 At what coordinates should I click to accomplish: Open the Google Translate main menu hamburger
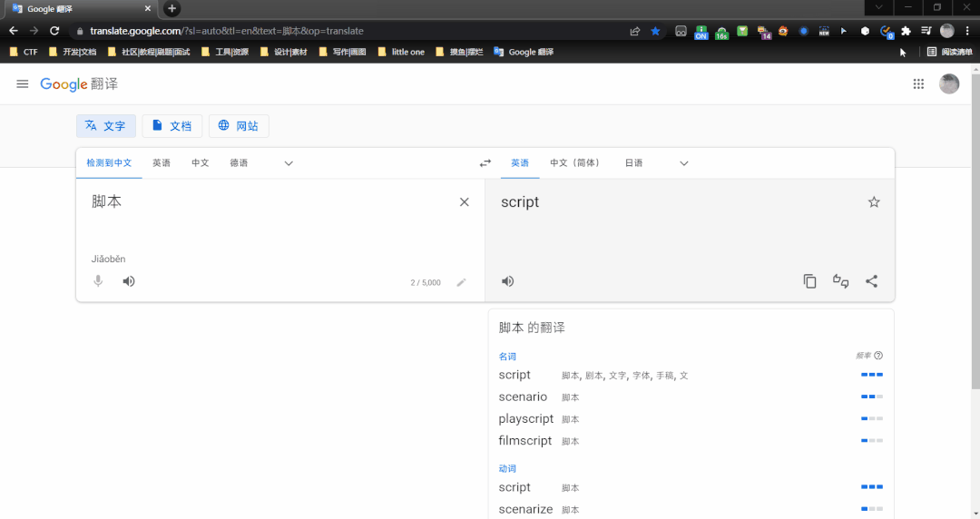23,83
